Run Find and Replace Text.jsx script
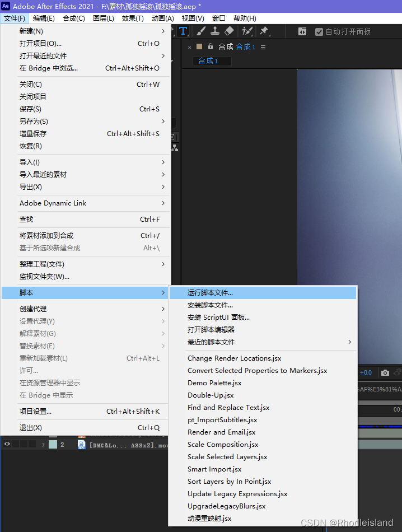 point(263,408)
